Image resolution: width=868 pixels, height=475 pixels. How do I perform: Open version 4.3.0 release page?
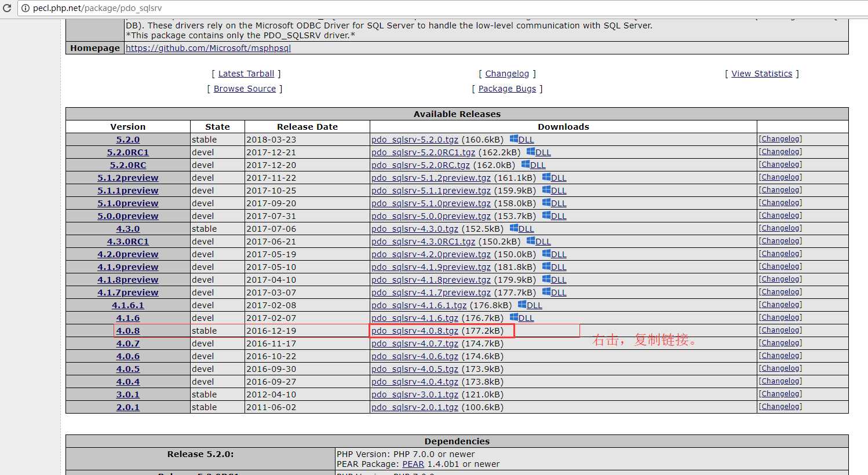pos(128,229)
